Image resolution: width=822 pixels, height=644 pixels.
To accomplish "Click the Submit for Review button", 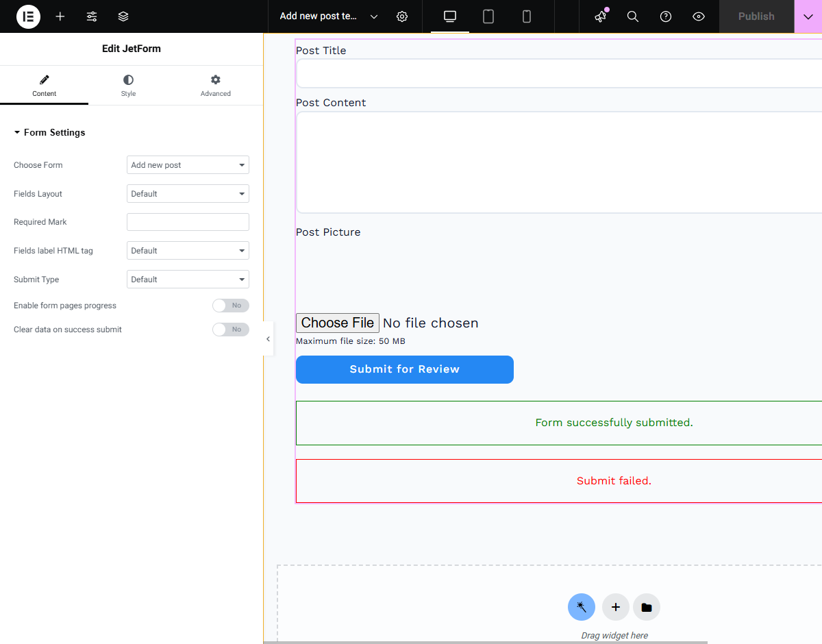I will tap(404, 369).
